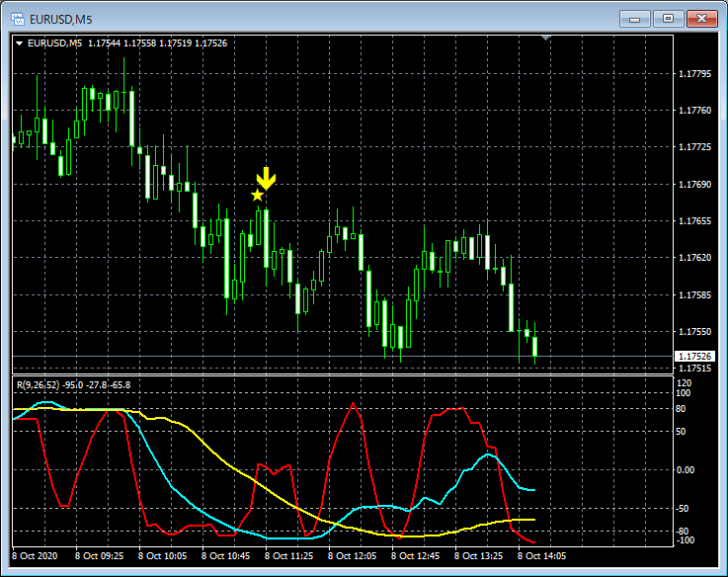Click the 1.17690 price scale label
The height and width of the screenshot is (577, 728).
(694, 184)
